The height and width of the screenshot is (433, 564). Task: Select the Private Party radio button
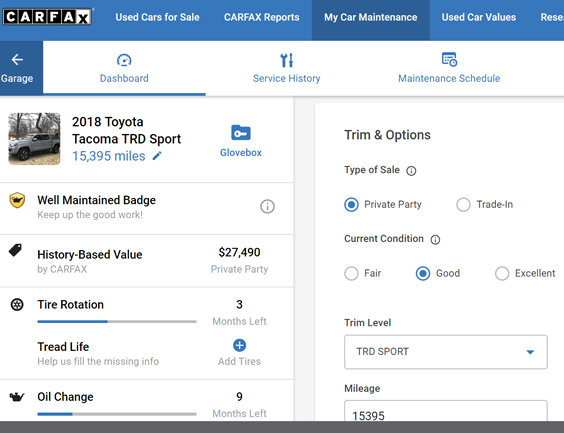351,205
